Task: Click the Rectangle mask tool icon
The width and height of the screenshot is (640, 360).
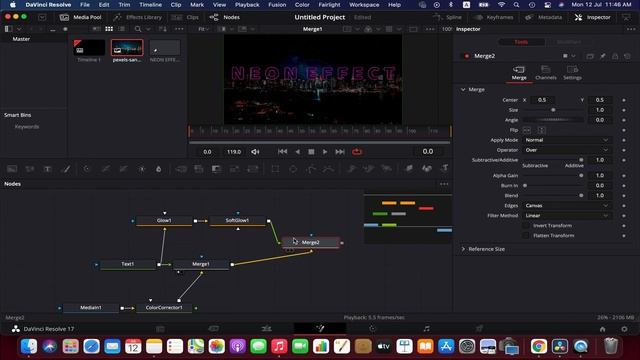Action: 275,169
